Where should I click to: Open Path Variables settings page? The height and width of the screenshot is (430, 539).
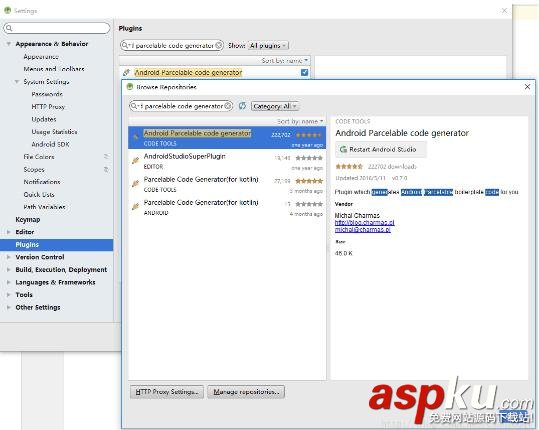(44, 207)
